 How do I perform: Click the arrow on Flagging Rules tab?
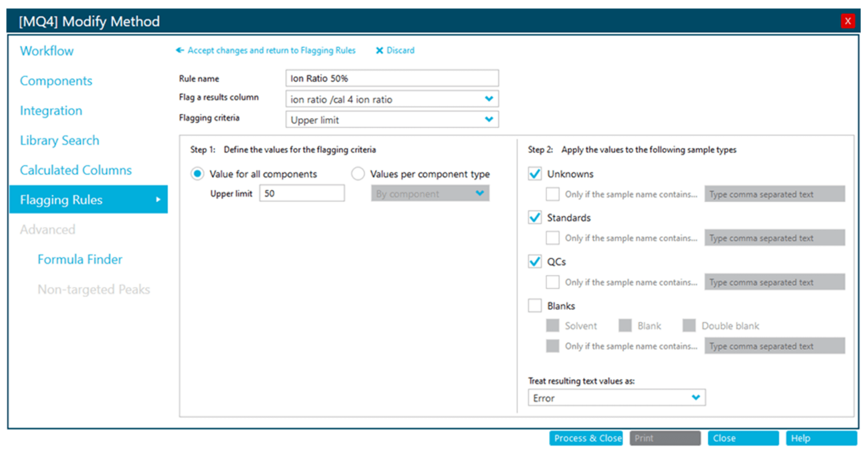(158, 199)
